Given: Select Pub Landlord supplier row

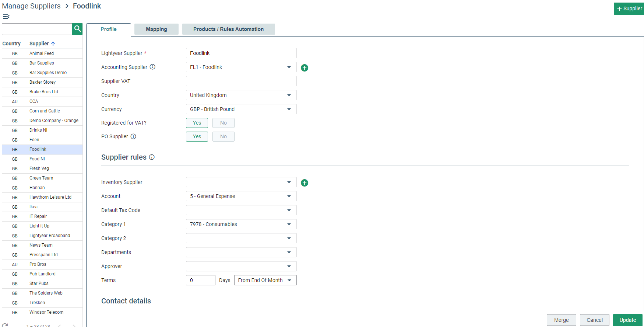Looking at the screenshot, I should pyautogui.click(x=42, y=274).
